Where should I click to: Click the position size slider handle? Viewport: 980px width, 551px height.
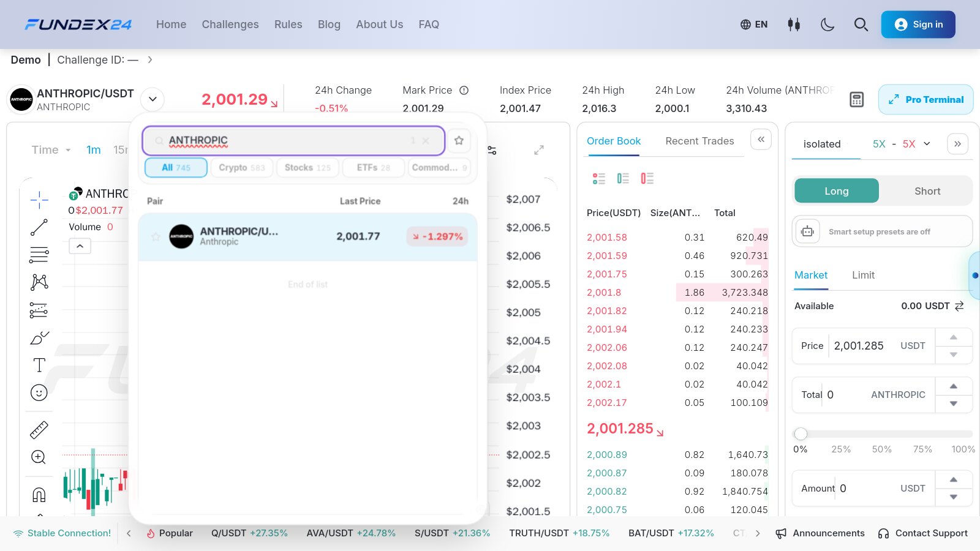[x=801, y=434]
